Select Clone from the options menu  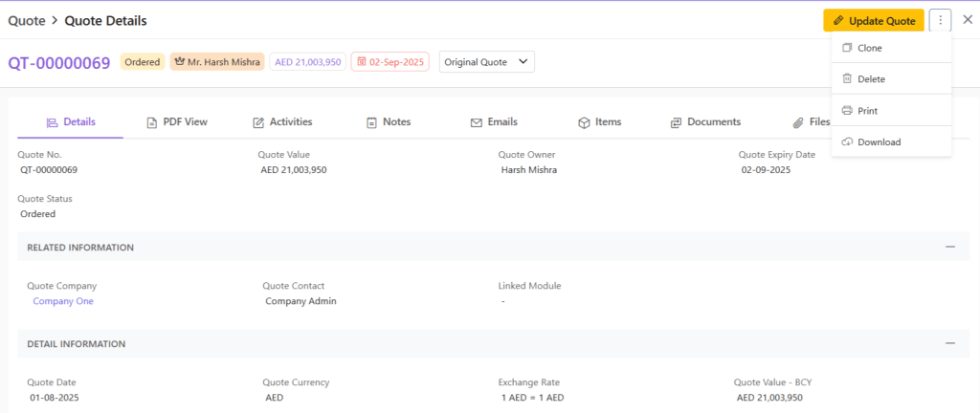coord(870,48)
